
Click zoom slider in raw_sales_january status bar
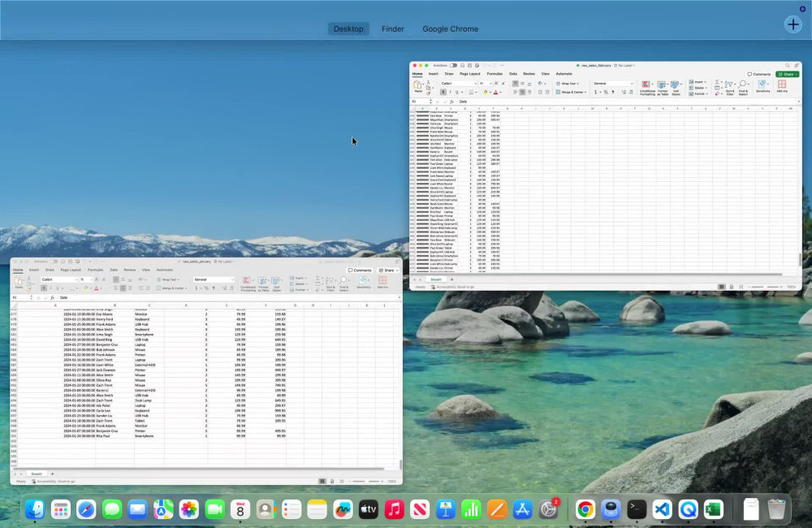click(x=367, y=482)
